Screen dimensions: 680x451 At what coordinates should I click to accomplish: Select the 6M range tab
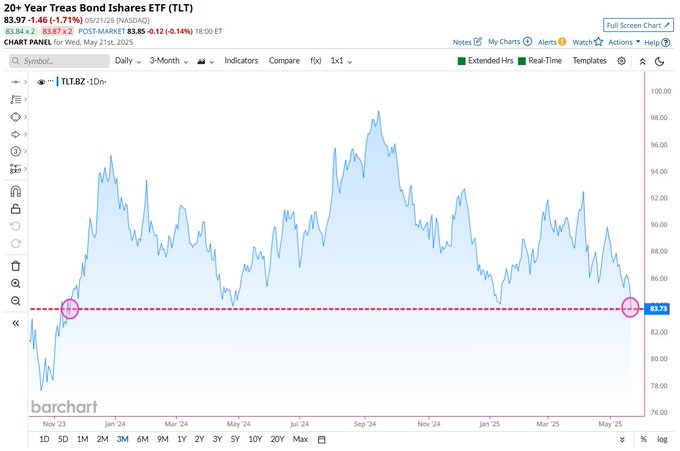[x=143, y=439]
